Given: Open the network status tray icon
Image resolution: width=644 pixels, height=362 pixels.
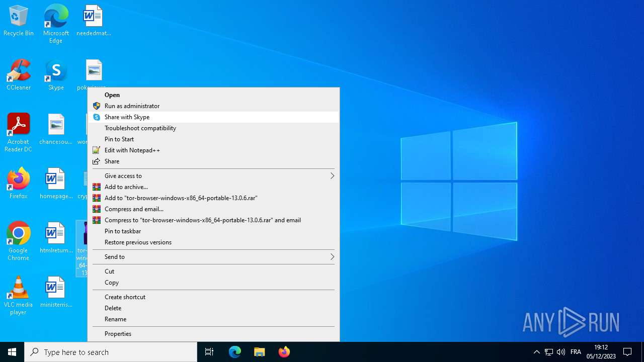Looking at the screenshot, I should click(549, 352).
